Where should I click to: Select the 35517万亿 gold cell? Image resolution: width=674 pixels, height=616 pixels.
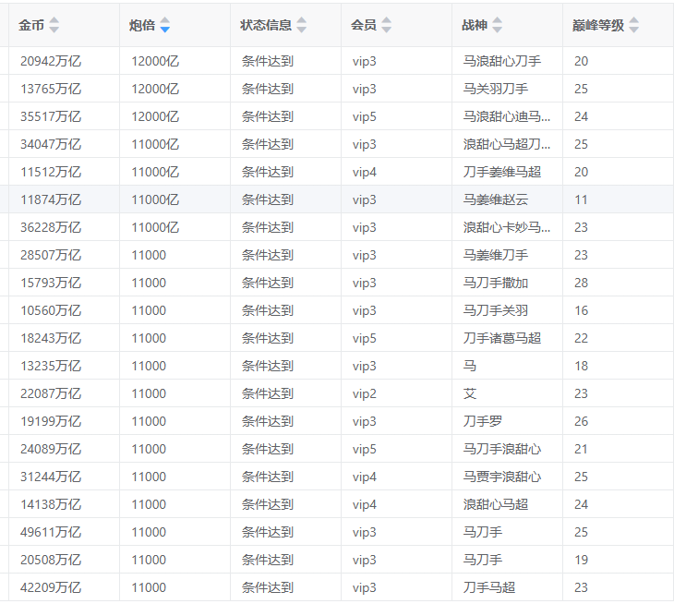tap(51, 116)
